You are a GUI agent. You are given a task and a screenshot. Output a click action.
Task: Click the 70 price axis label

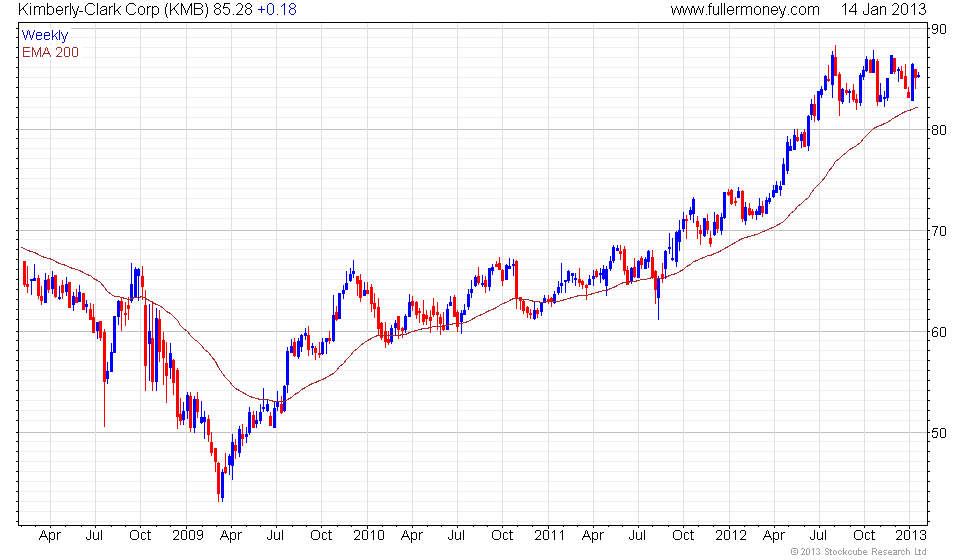939,231
